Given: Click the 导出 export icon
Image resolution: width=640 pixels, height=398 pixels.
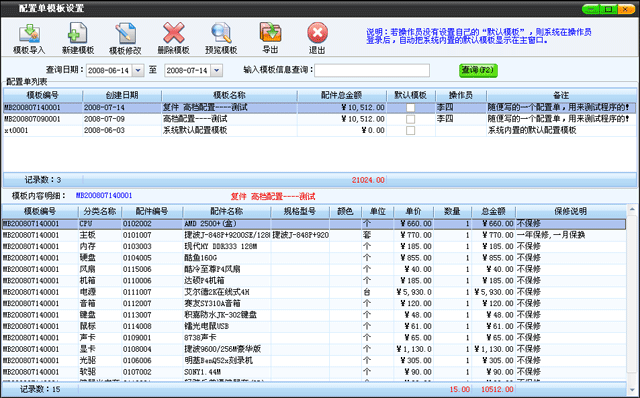Looking at the screenshot, I should click(270, 38).
